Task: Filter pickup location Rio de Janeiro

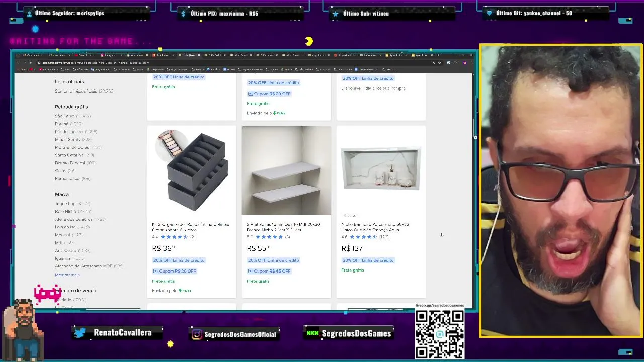Action: pyautogui.click(x=75, y=132)
